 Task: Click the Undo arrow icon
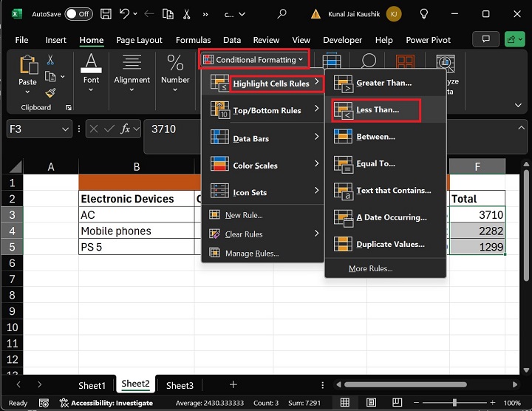click(126, 14)
